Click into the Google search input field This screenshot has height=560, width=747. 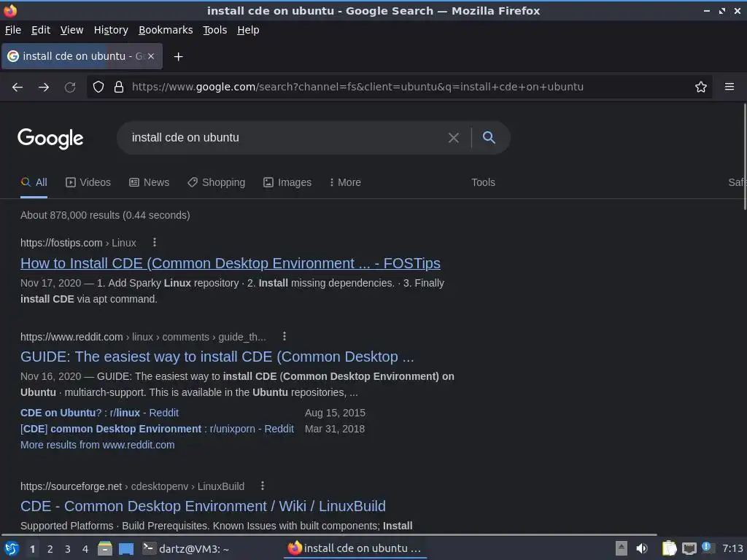coord(286,138)
